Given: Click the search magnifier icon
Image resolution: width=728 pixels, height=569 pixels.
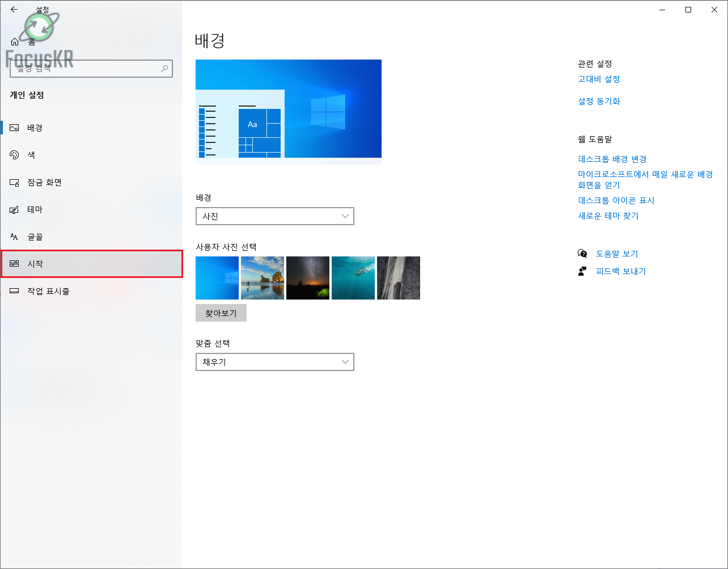Looking at the screenshot, I should (x=164, y=69).
